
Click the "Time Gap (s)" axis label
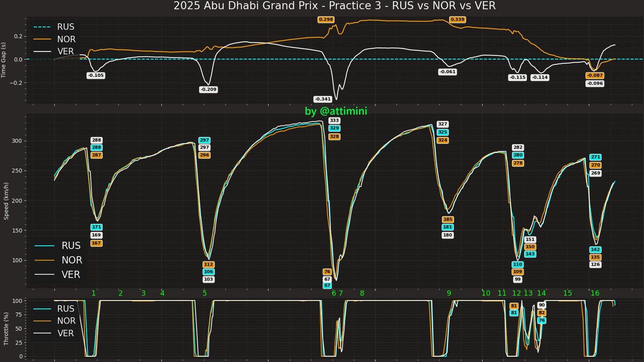pos(4,60)
